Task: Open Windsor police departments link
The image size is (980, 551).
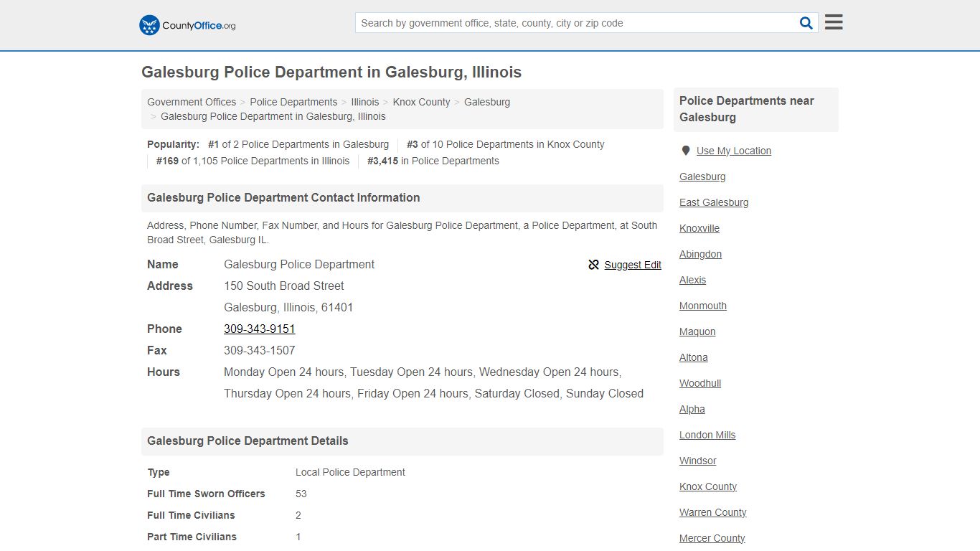Action: [x=698, y=461]
